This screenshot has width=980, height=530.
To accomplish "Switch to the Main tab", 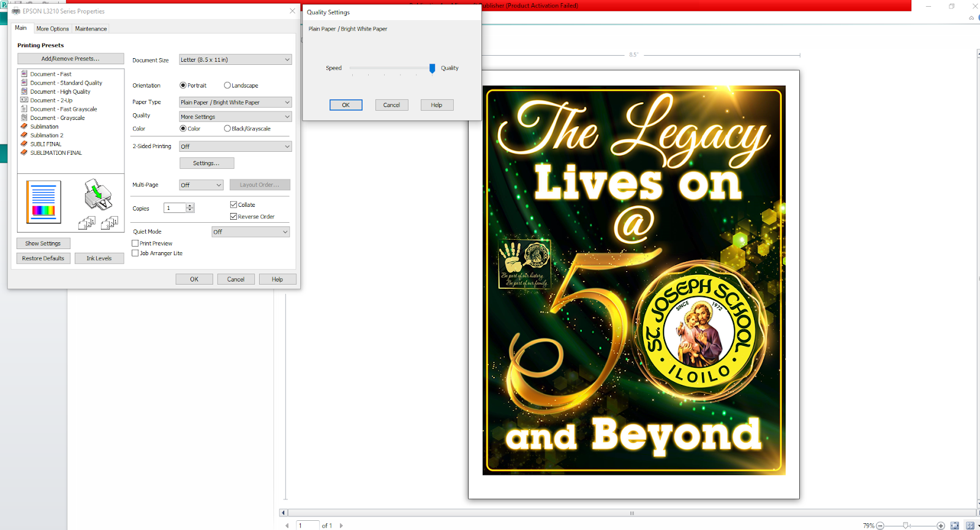I will pyautogui.click(x=21, y=28).
